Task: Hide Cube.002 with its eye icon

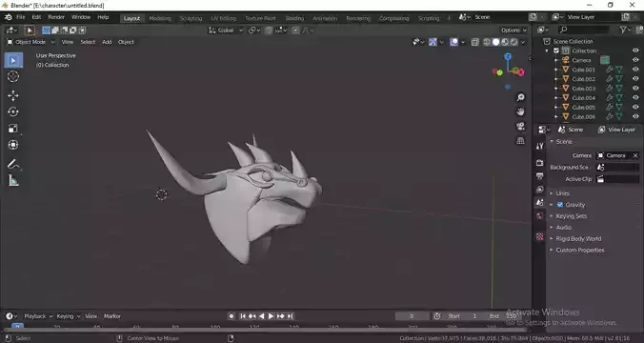Action: coord(635,79)
